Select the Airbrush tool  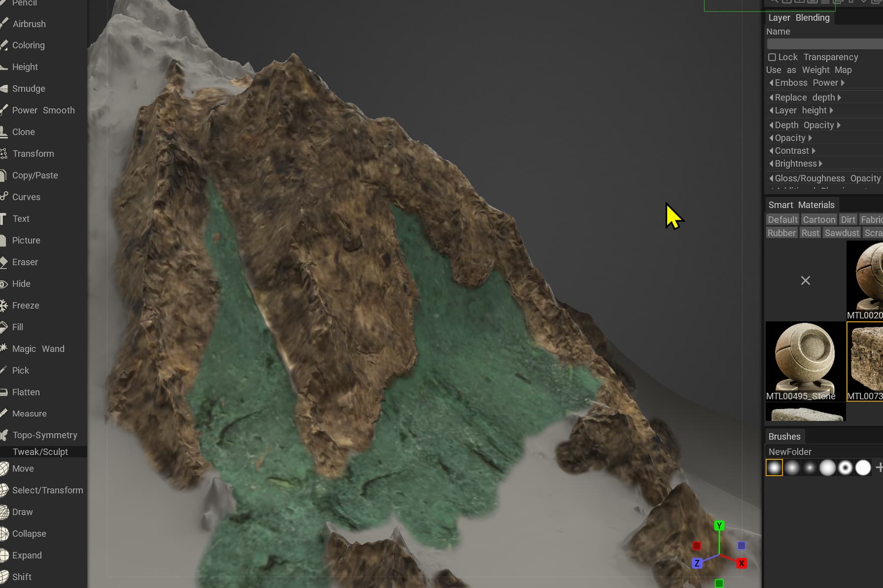pyautogui.click(x=29, y=24)
